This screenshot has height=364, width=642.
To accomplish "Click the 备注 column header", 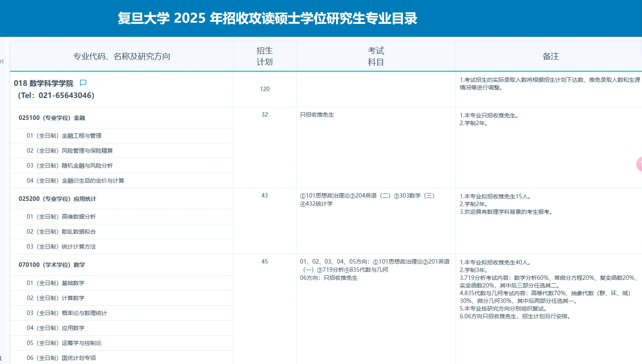I will click(550, 56).
